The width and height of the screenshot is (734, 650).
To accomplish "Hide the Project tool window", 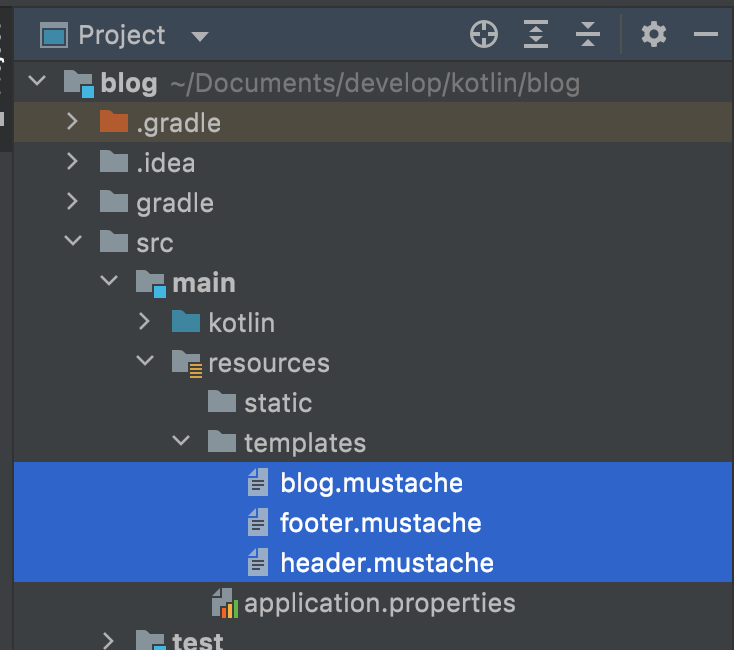I will (705, 34).
